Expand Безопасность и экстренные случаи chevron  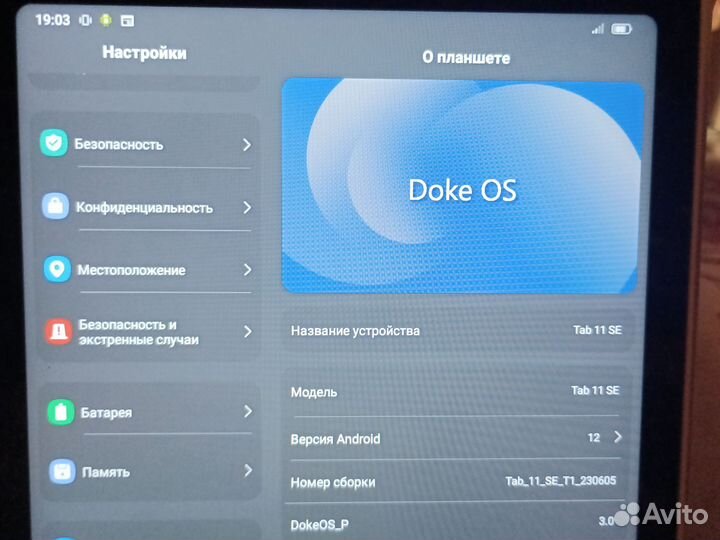tap(248, 331)
